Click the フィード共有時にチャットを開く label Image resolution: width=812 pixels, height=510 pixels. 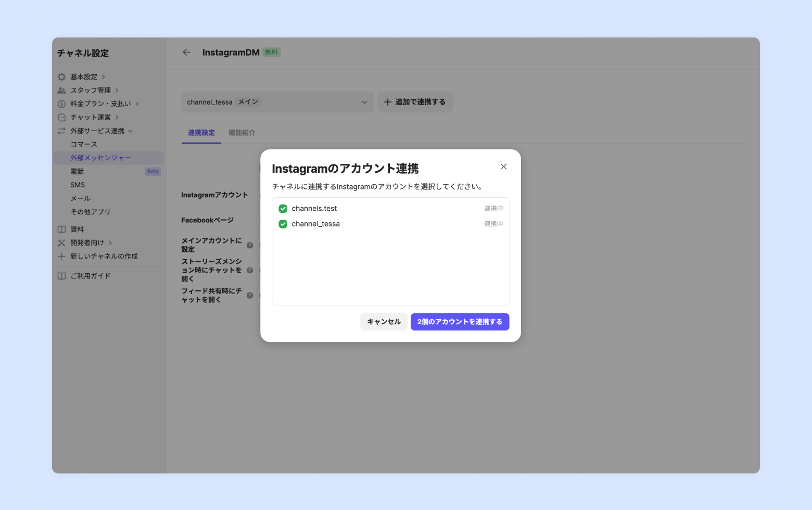point(211,296)
